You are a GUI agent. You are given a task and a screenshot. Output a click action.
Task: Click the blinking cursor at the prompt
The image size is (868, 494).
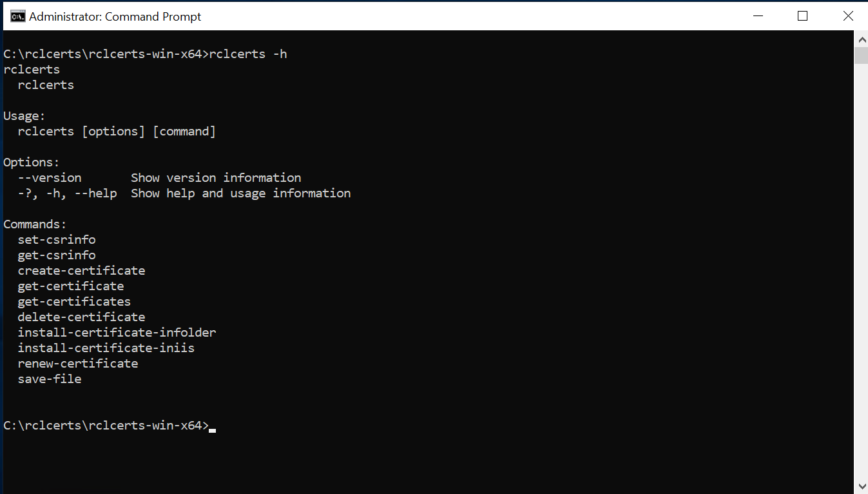213,430
